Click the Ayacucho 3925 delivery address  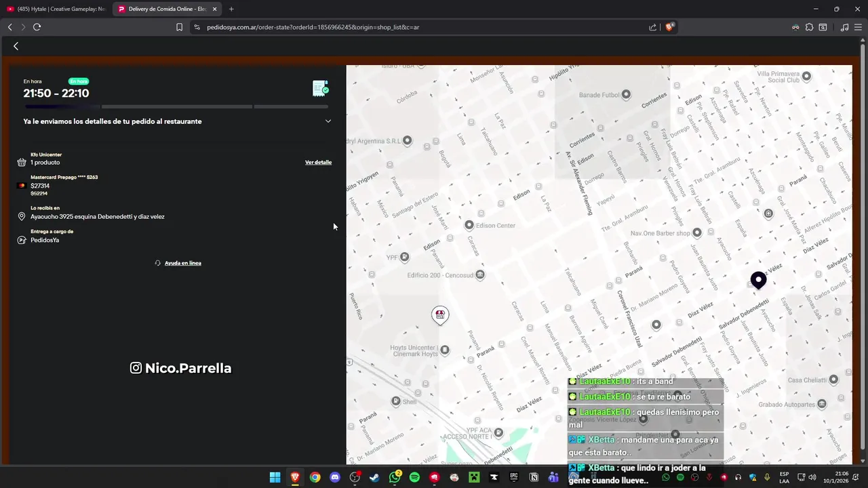tap(98, 217)
